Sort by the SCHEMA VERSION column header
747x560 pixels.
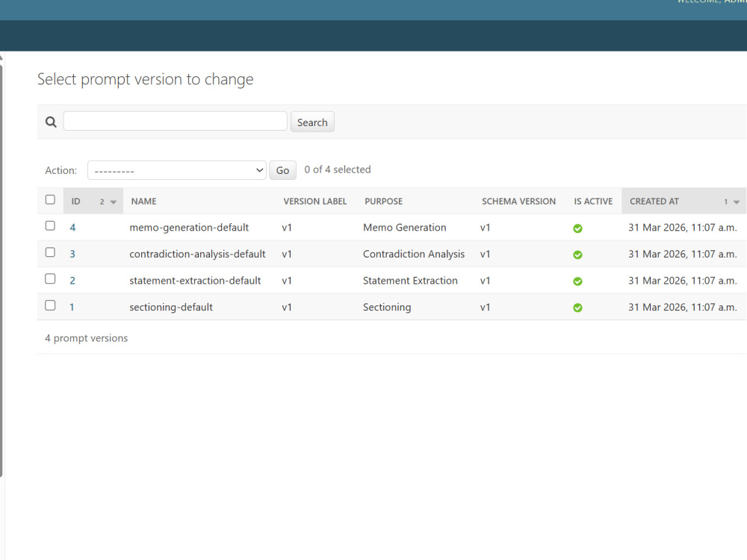click(x=518, y=202)
